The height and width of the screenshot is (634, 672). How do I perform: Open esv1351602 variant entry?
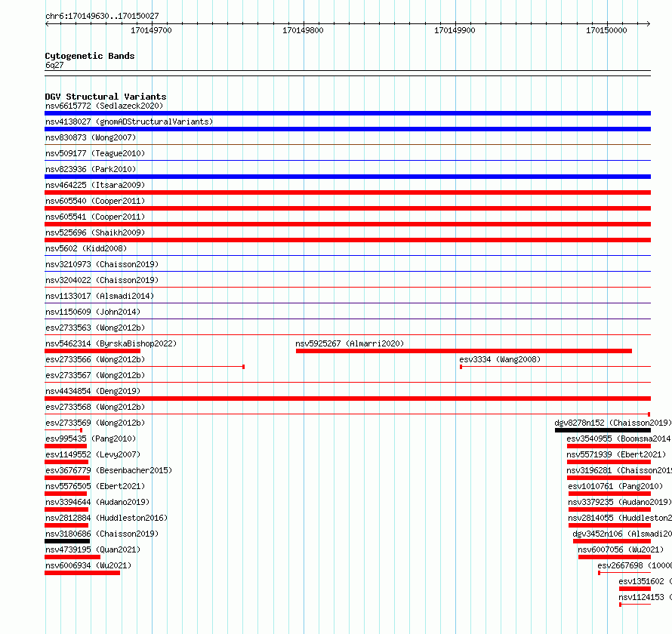[x=646, y=581]
